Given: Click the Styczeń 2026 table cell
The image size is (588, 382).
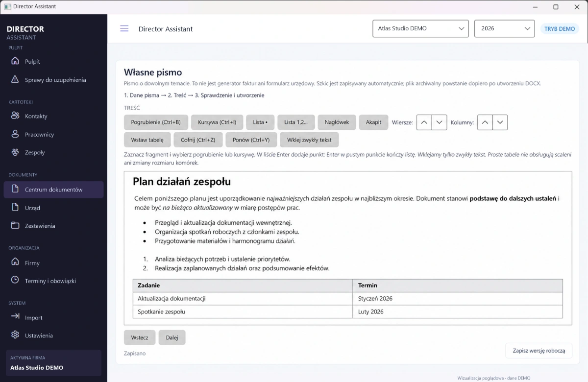Looking at the screenshot, I should coord(458,298).
